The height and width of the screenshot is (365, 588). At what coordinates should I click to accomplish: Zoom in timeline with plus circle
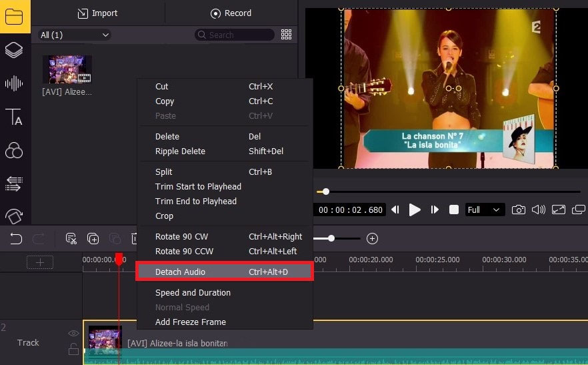372,238
